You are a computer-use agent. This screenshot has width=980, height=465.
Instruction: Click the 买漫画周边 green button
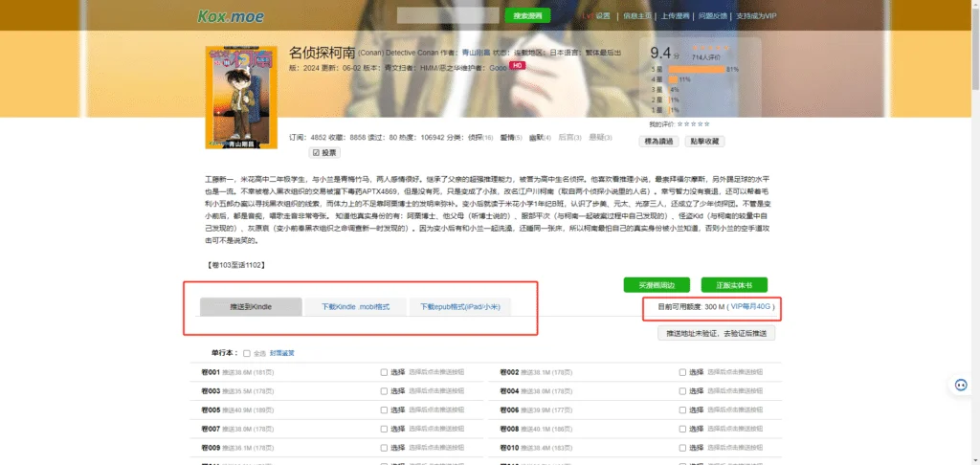657,285
